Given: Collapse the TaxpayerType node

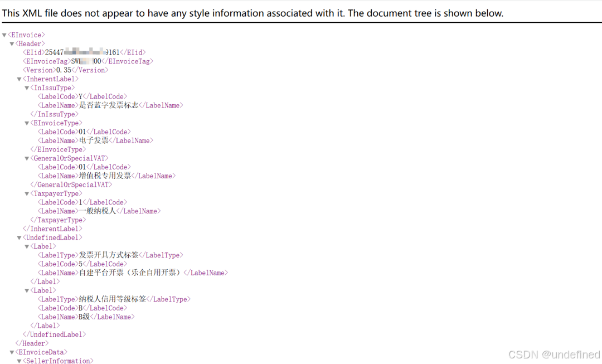Looking at the screenshot, I should 27,193.
